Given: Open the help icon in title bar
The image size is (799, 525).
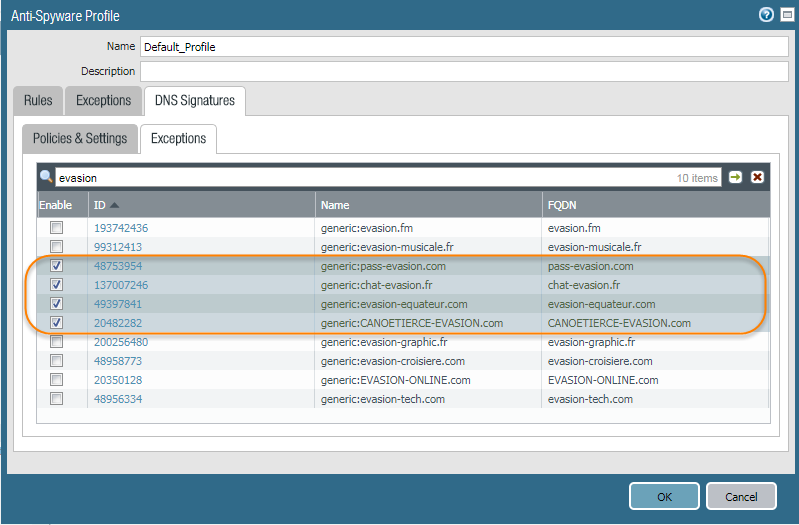Looking at the screenshot, I should point(766,15).
